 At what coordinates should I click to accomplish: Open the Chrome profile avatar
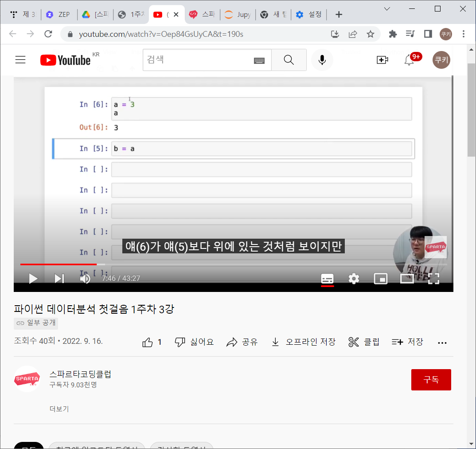click(446, 34)
